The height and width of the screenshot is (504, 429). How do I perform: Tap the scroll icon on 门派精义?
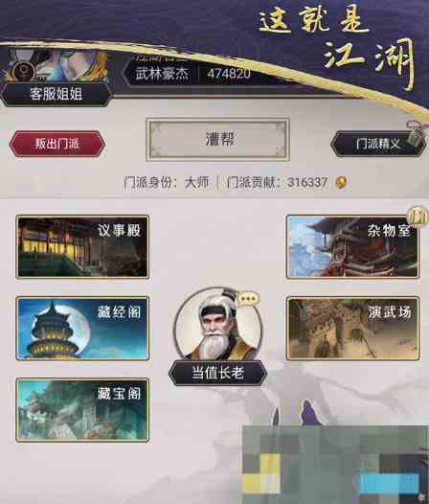416,133
